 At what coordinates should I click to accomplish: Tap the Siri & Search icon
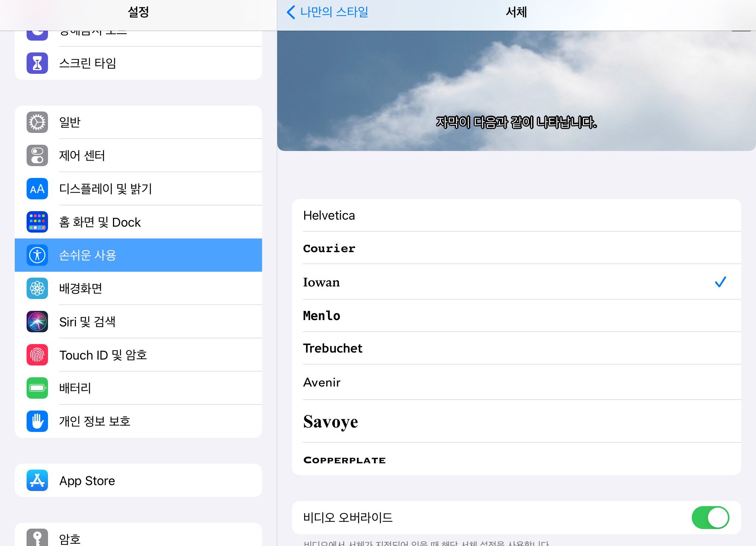tap(37, 322)
